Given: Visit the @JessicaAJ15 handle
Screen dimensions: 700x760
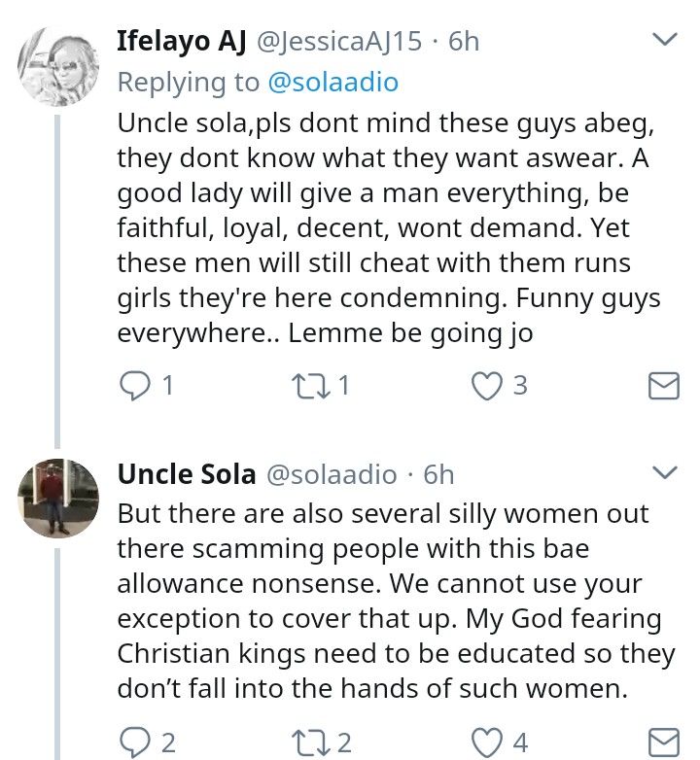Looking at the screenshot, I should 339,42.
